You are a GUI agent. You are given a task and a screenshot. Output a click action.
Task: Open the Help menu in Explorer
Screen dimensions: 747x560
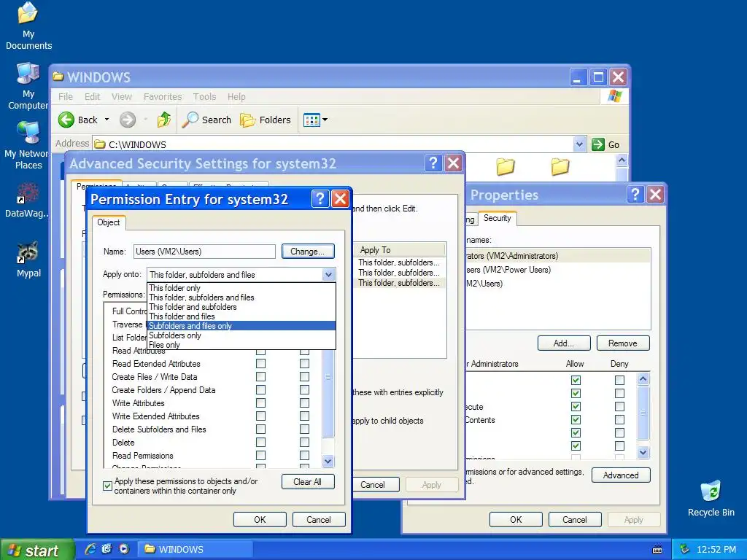[x=236, y=97]
